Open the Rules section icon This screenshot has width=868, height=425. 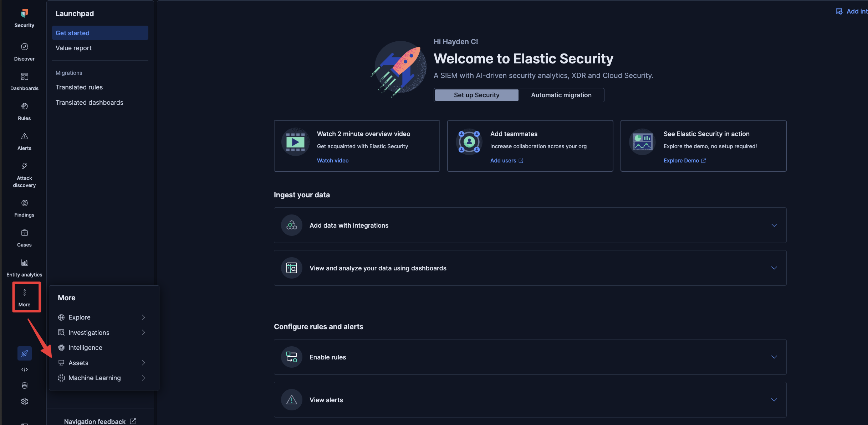point(24,107)
